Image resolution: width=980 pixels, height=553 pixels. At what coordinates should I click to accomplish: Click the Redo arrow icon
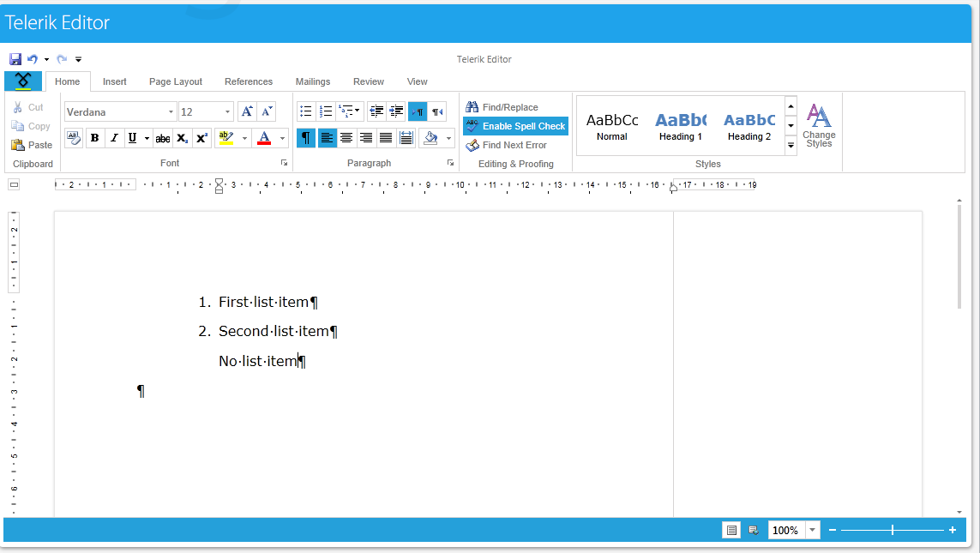pyautogui.click(x=61, y=59)
